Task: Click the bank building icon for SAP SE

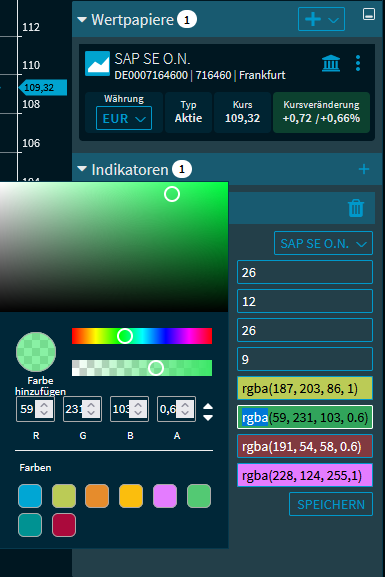Action: (331, 63)
